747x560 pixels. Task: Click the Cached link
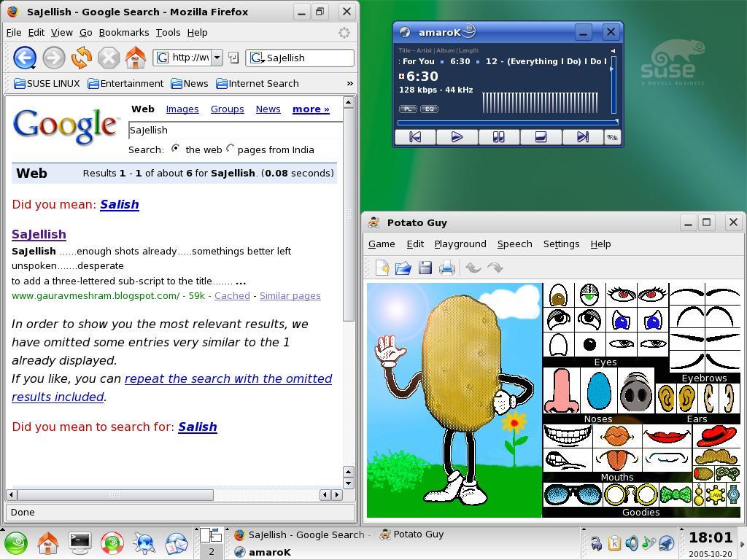[x=232, y=296]
